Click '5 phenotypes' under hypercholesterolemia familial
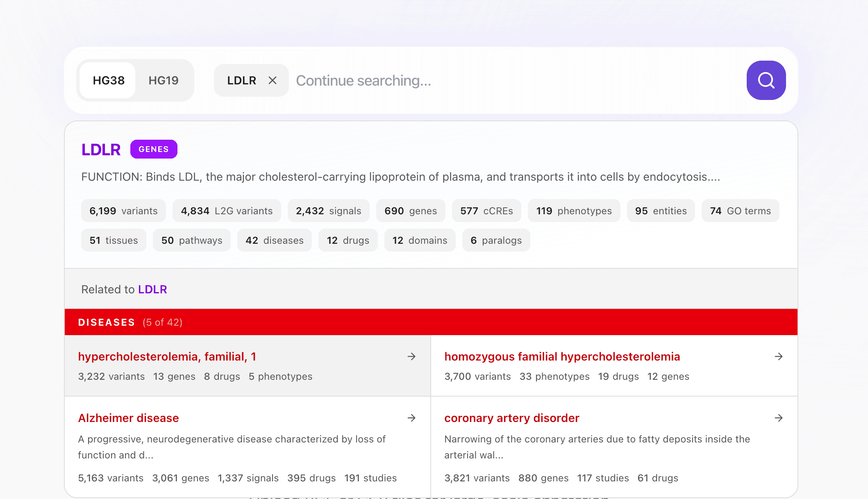Viewport: 868px width, 499px height. click(280, 376)
